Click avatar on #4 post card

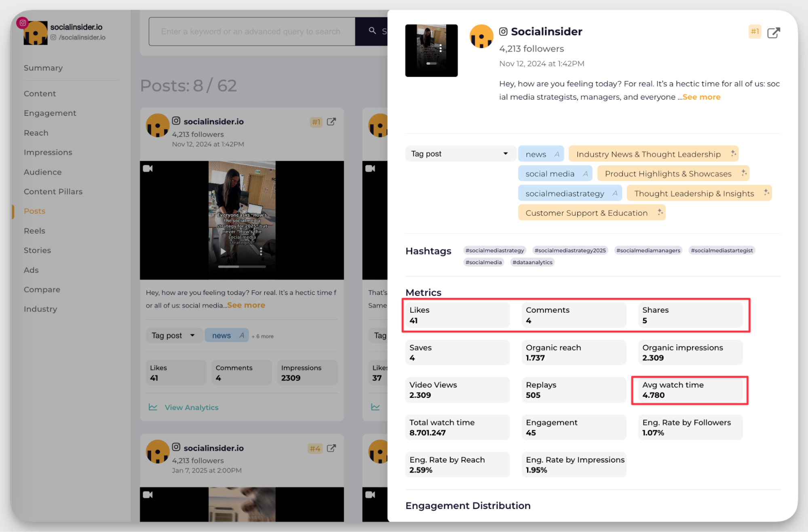click(x=158, y=451)
